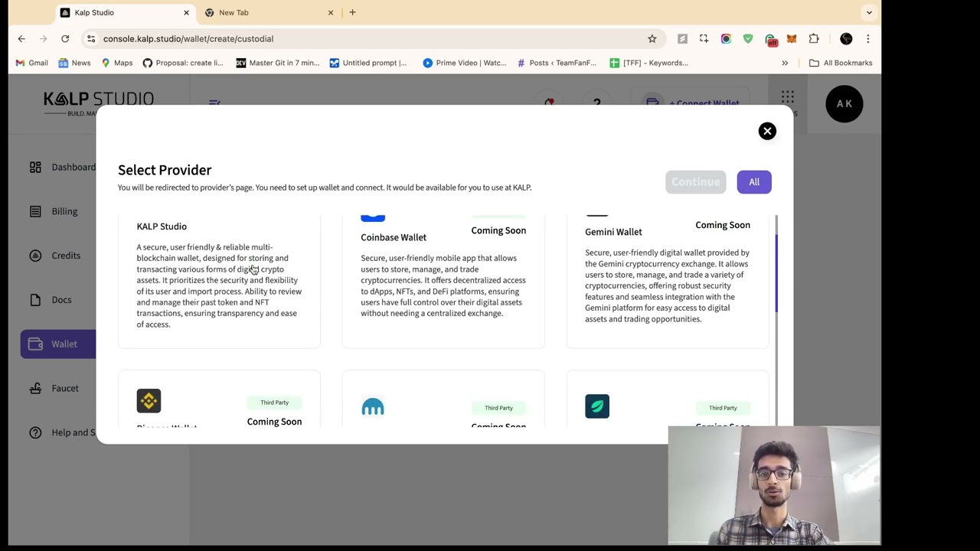
Task: Open the browser extensions puzzle icon
Action: point(814,38)
